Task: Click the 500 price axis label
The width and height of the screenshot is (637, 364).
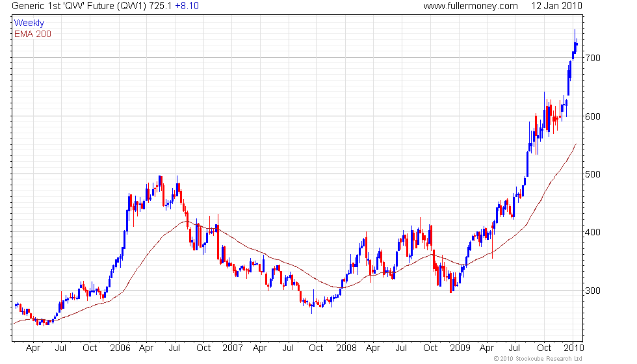Action: click(x=592, y=174)
